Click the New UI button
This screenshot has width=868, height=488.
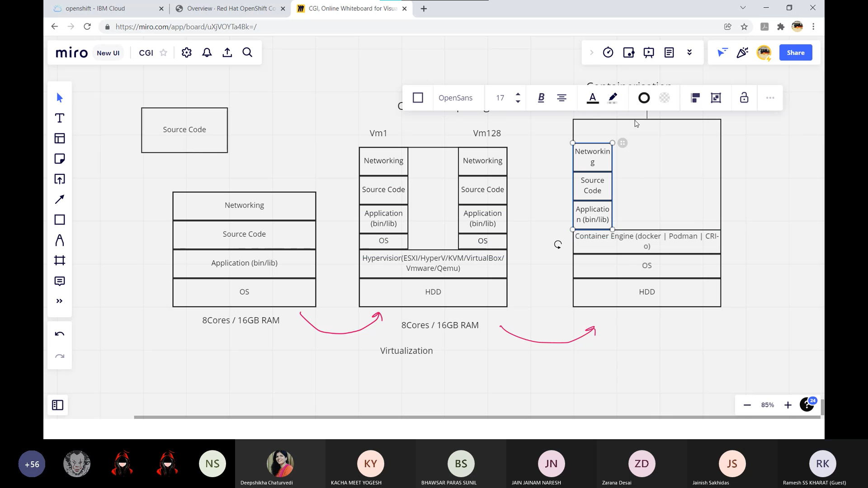pos(108,53)
